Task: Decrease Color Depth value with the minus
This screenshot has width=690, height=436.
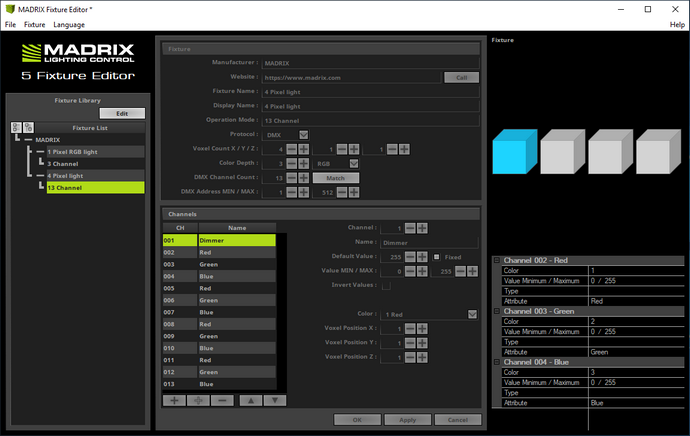Action: 292,164
